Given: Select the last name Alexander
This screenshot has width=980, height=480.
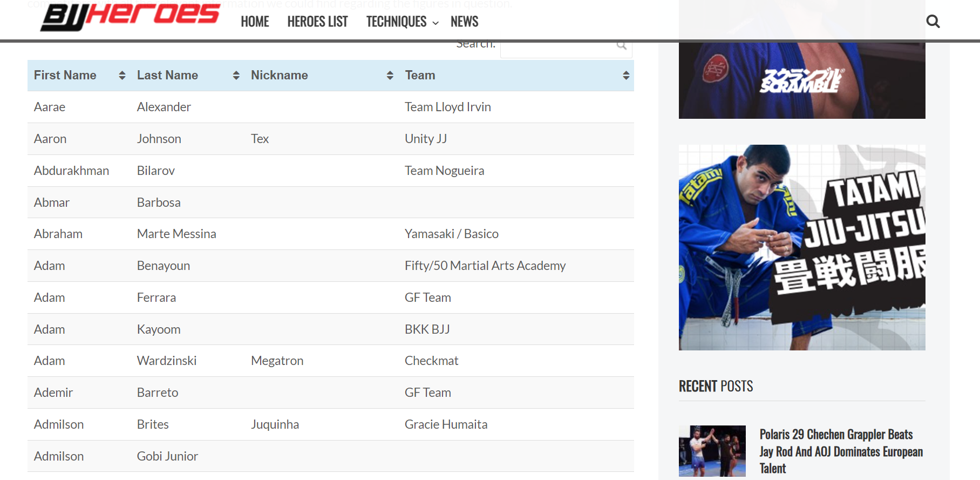Looking at the screenshot, I should click(x=164, y=107).
